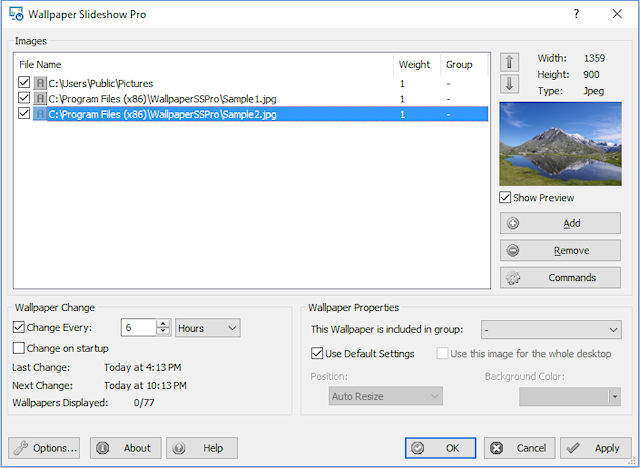Screen dimensions: 640x468
Task: Click the Help button
Action: 202,448
